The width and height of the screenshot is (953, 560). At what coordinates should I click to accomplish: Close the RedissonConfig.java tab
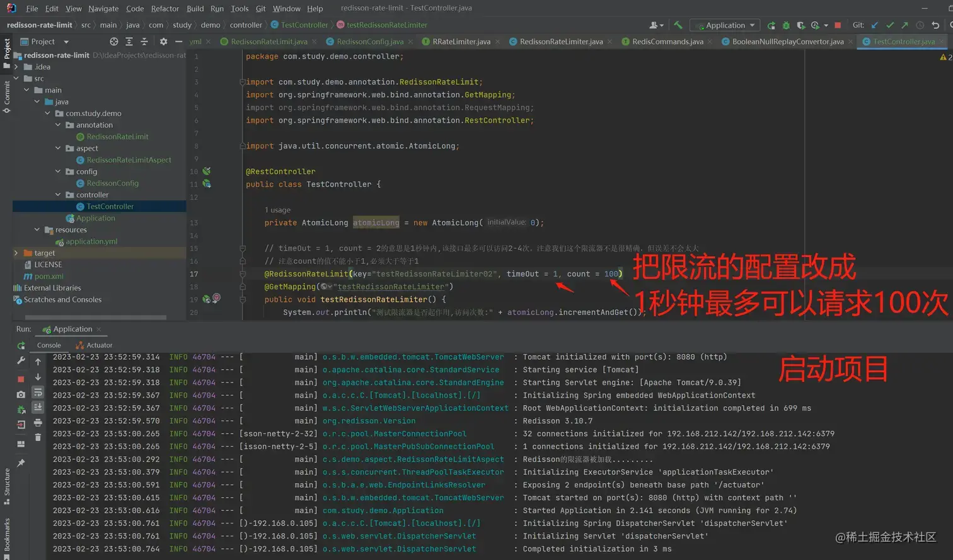click(x=410, y=42)
